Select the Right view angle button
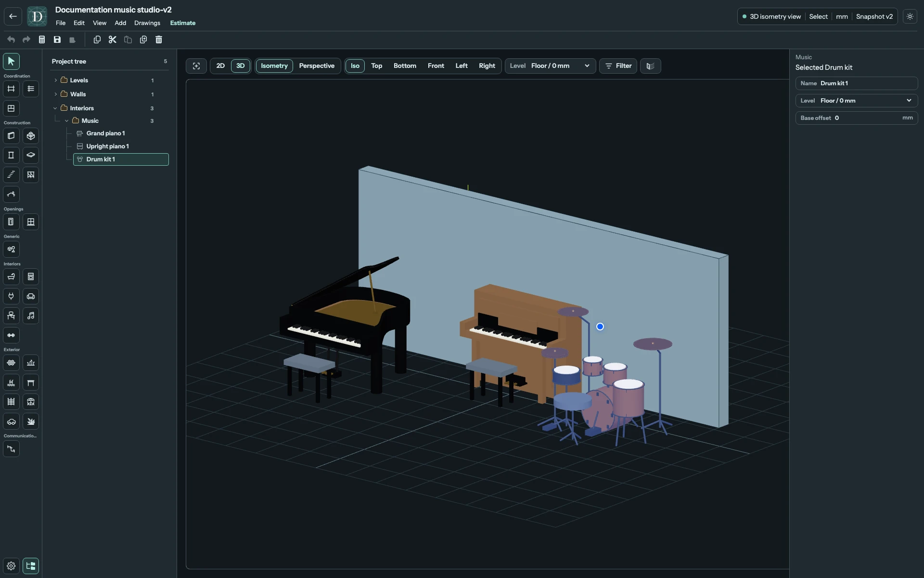The width and height of the screenshot is (924, 578). coord(487,66)
